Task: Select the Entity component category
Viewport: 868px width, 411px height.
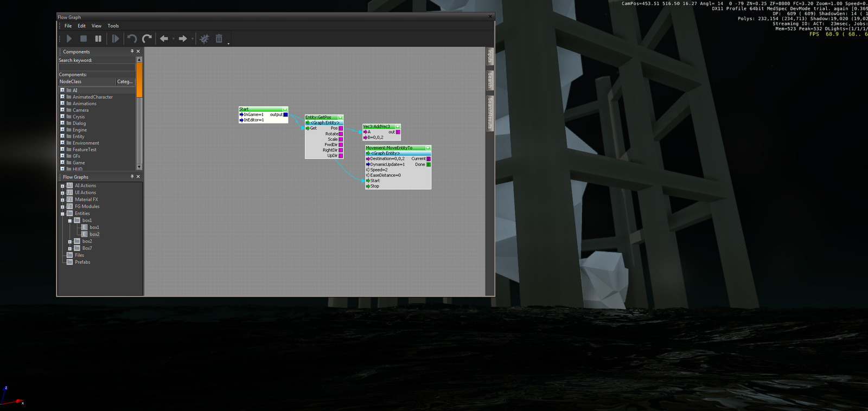Action: [x=79, y=137]
